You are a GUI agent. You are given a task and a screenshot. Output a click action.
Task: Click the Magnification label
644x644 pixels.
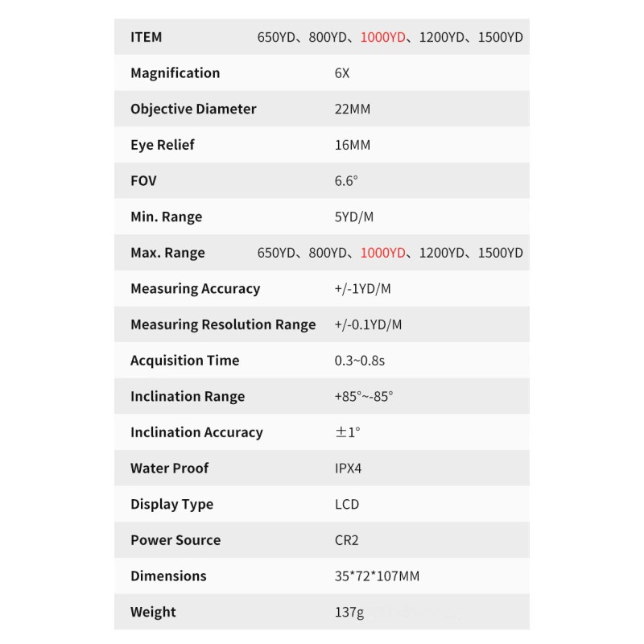point(175,73)
